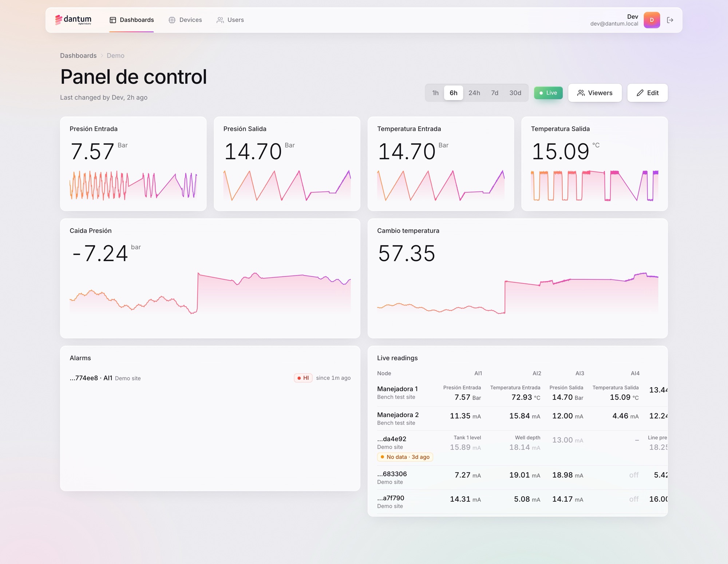Open the Viewers button

[x=595, y=93]
